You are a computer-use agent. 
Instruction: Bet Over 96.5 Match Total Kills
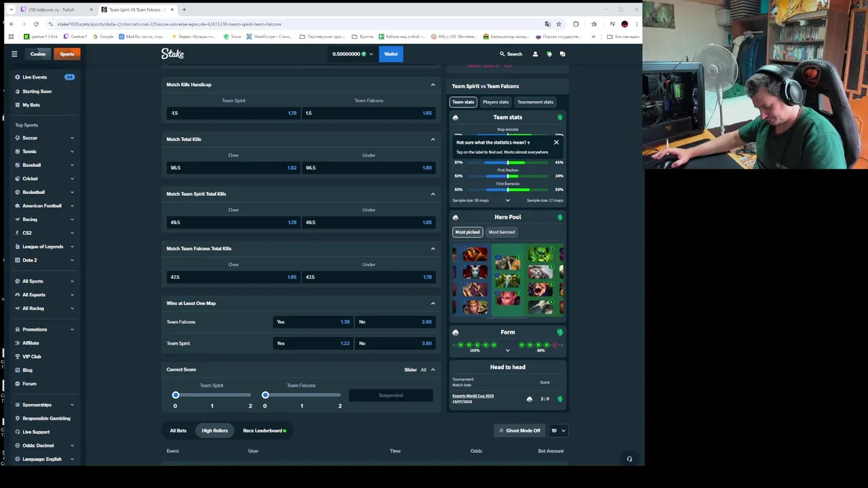tap(233, 167)
